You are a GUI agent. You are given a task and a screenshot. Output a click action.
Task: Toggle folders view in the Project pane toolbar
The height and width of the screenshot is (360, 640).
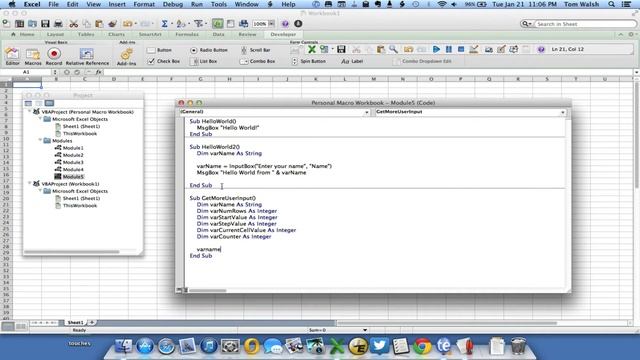(49, 103)
